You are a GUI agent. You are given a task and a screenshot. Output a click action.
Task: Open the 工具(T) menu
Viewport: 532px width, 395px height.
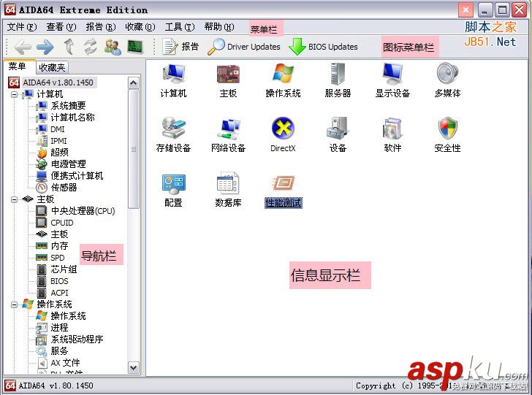point(180,27)
